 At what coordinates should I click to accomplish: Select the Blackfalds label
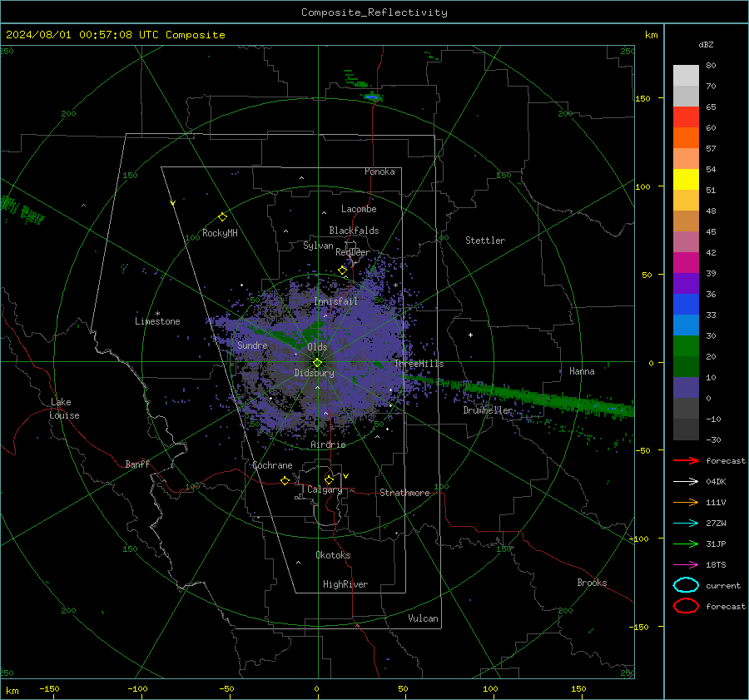(x=354, y=231)
